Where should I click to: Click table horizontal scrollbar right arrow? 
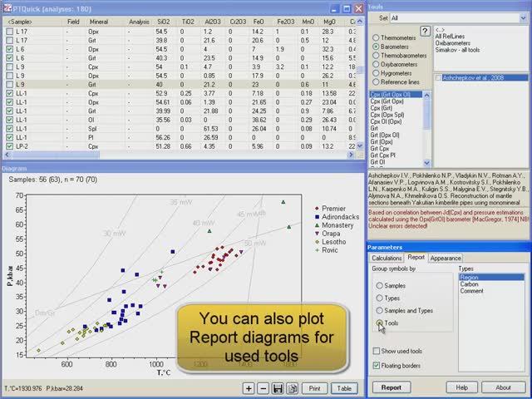351,155
